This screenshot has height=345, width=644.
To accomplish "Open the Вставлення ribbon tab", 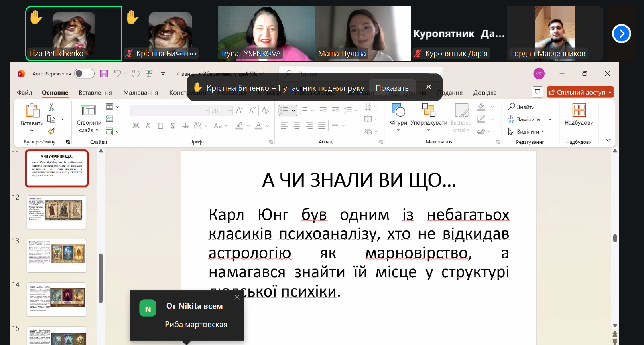I will point(95,93).
